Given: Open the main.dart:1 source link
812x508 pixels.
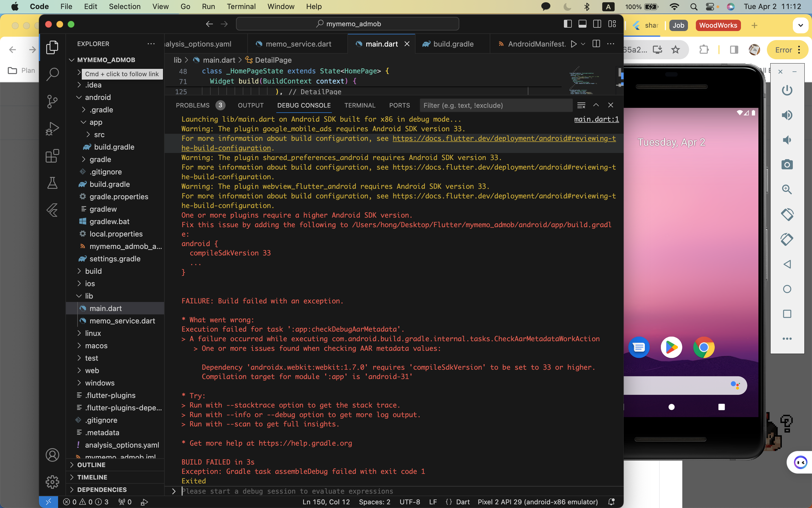Looking at the screenshot, I should pos(596,119).
